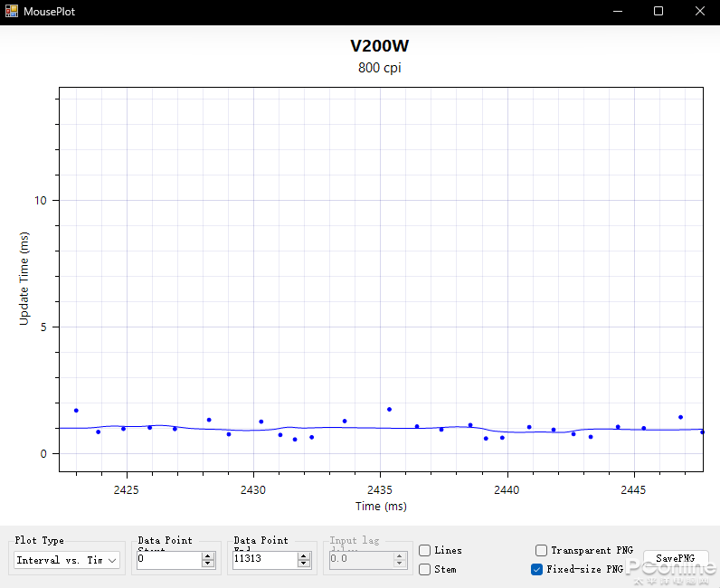Enable the Lines checkbox

pos(425,550)
